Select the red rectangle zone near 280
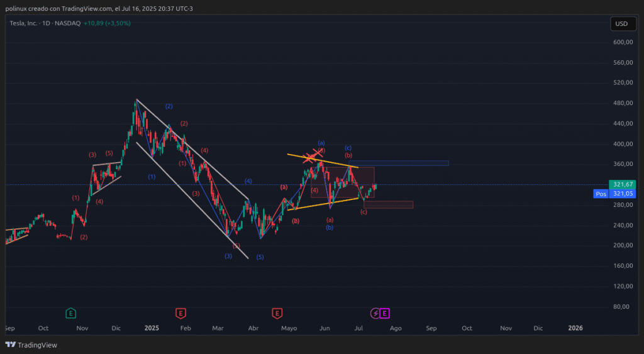644x354 pixels. 388,204
